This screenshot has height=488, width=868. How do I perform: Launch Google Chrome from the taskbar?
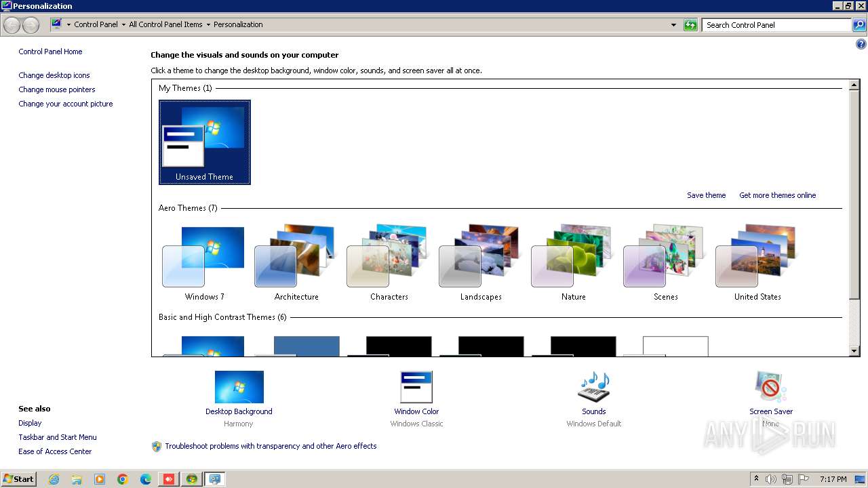point(123,479)
